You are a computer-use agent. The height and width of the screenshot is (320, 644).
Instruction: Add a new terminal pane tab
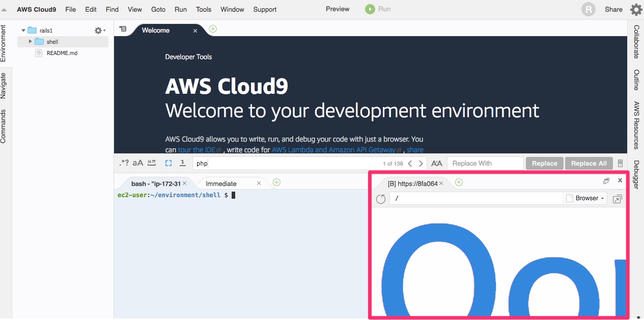276,182
